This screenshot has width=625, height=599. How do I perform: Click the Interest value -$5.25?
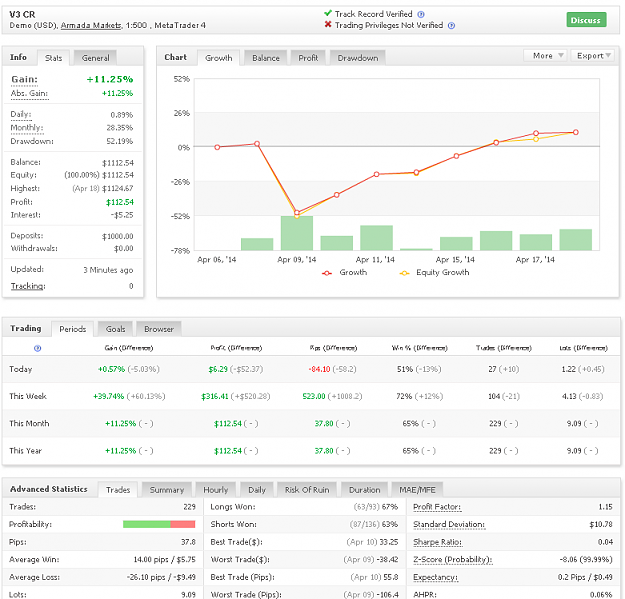click(x=122, y=215)
